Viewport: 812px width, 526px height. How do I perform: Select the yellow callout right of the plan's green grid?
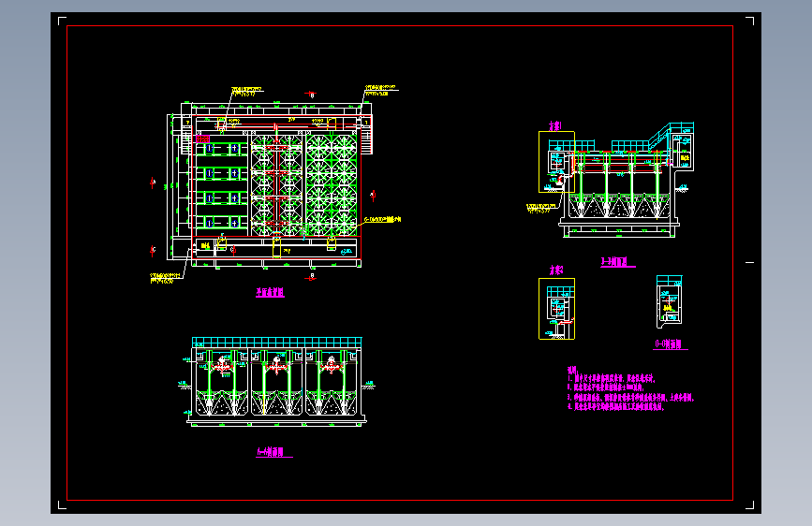coord(382,220)
